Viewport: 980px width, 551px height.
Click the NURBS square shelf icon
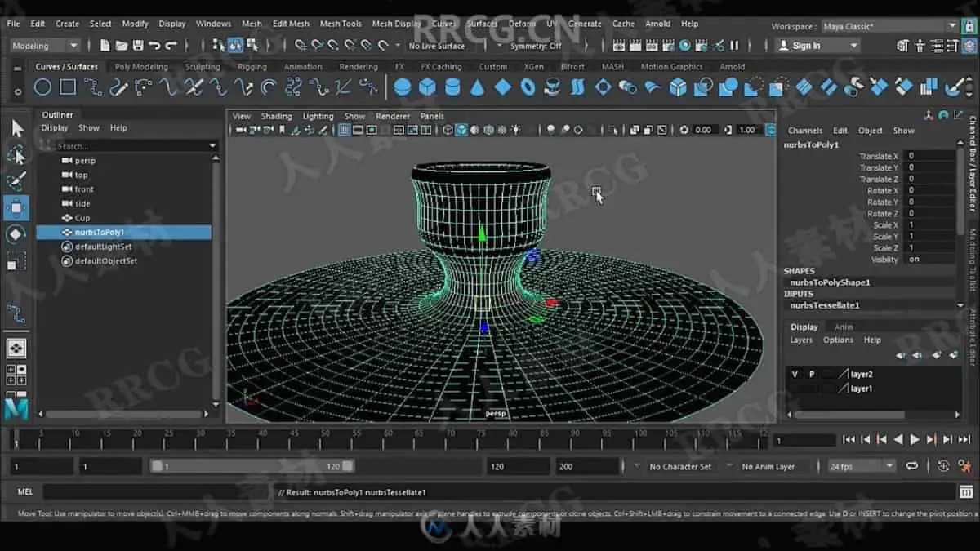pos(68,87)
